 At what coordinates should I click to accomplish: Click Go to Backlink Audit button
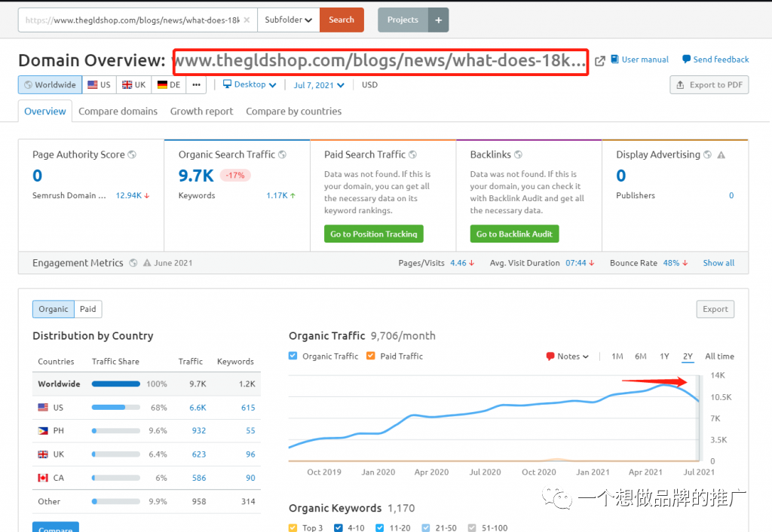pyautogui.click(x=514, y=234)
